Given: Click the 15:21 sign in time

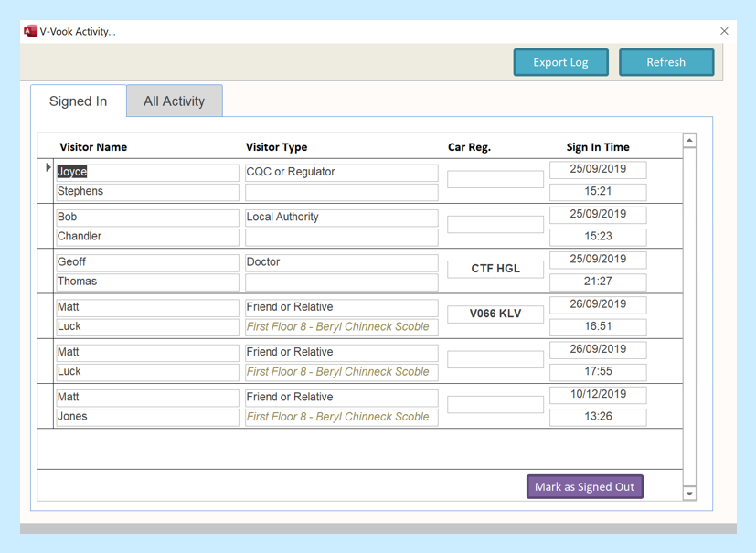Looking at the screenshot, I should tap(598, 192).
